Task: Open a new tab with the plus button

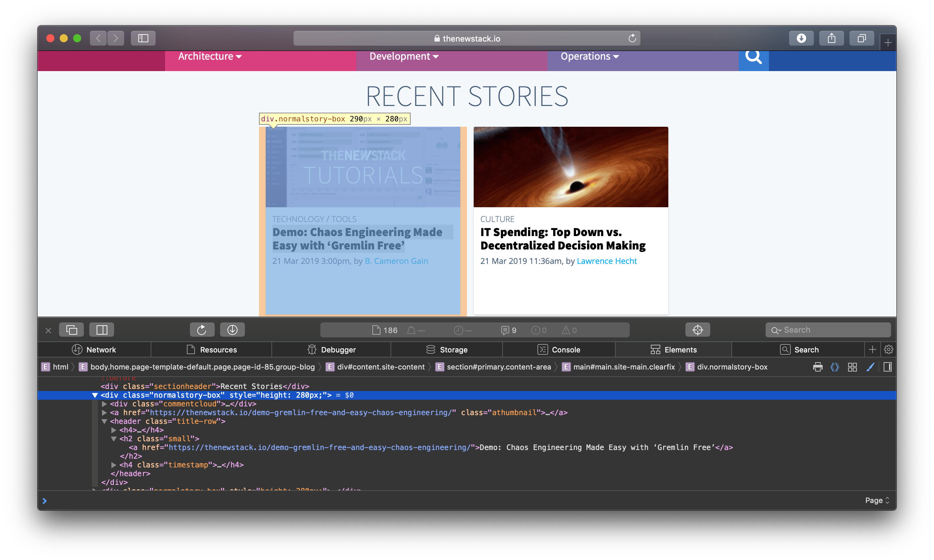Action: click(x=888, y=43)
